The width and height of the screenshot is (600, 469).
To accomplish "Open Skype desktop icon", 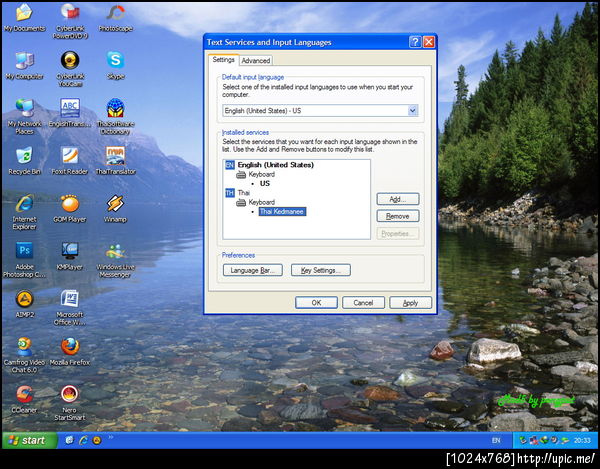I will (x=116, y=65).
